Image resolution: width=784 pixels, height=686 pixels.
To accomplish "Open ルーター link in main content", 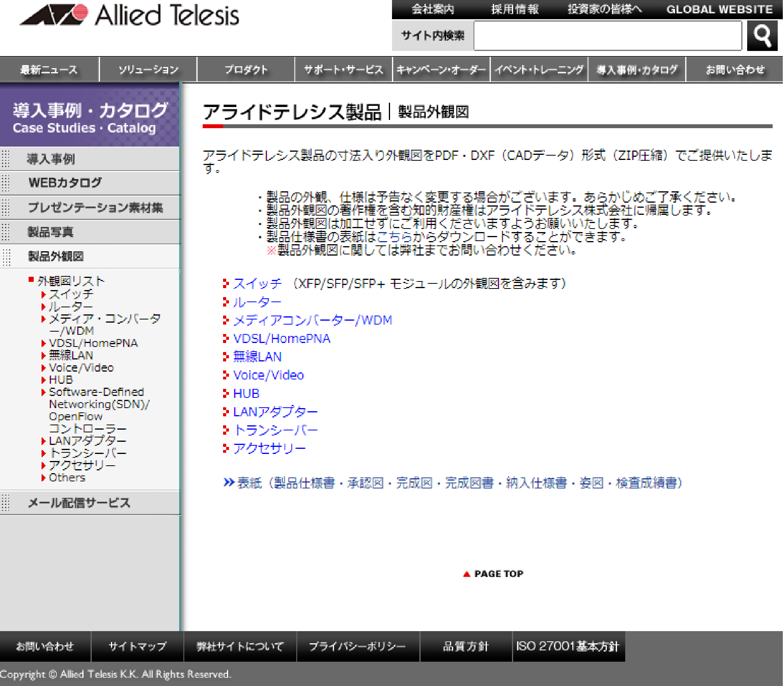I will (x=257, y=302).
